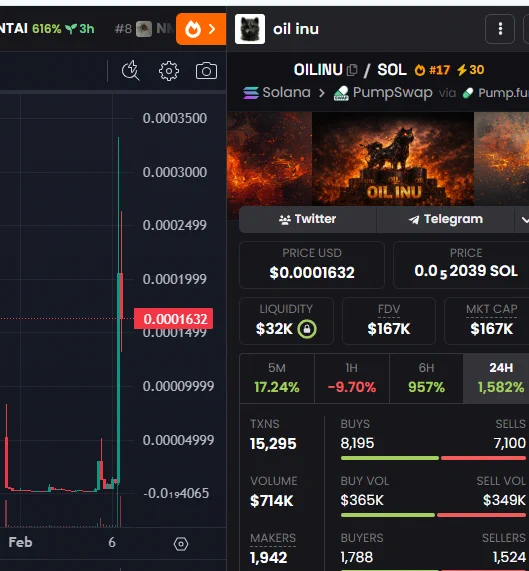Screen dimensions: 529x571
Task: Select the 1H timeframe tab
Action: tap(352, 378)
